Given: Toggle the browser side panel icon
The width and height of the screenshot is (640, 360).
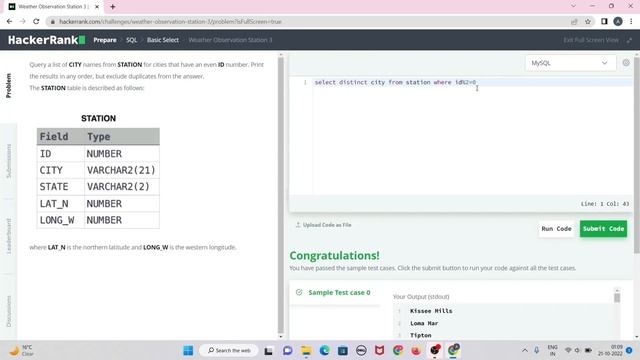Looking at the screenshot, I should 604,22.
